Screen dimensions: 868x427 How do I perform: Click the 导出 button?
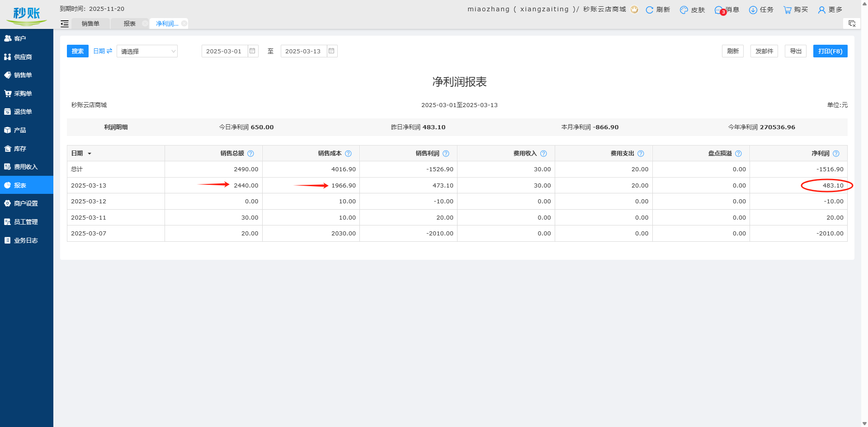tap(796, 51)
